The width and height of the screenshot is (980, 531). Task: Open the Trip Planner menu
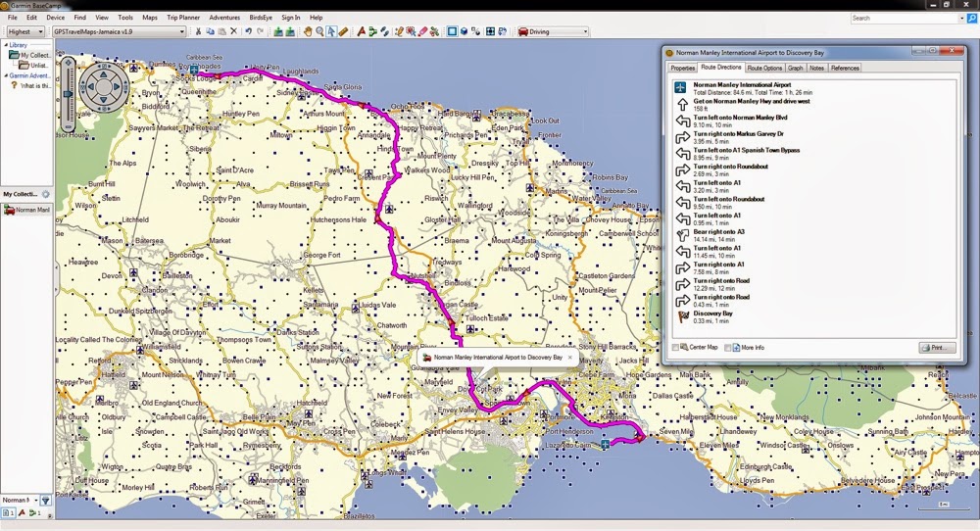[x=183, y=18]
